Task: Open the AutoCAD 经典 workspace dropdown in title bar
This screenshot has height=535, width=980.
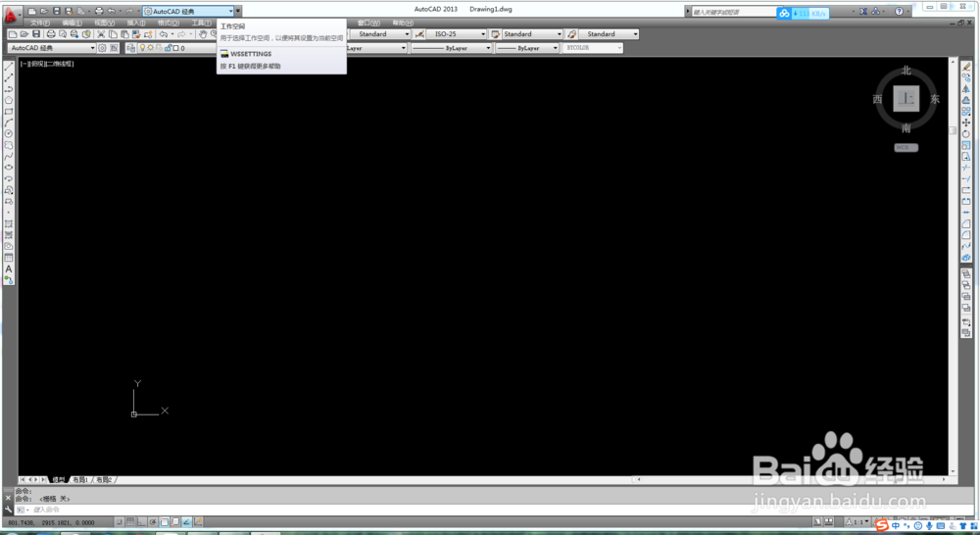Action: (x=188, y=11)
